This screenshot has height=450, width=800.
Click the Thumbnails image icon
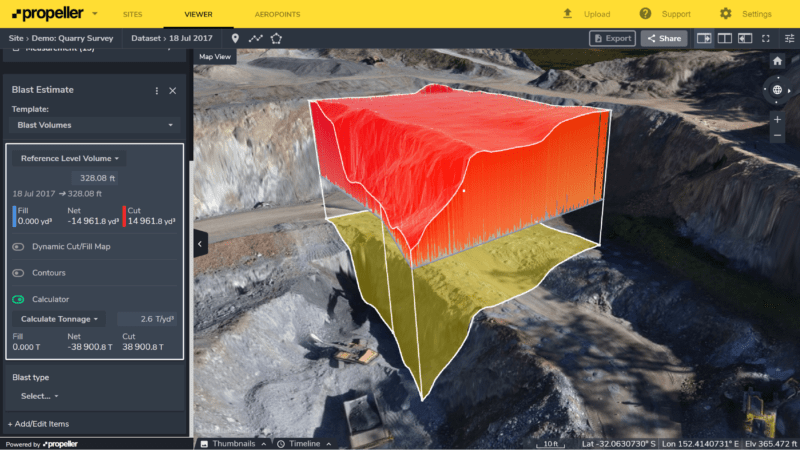click(x=204, y=444)
